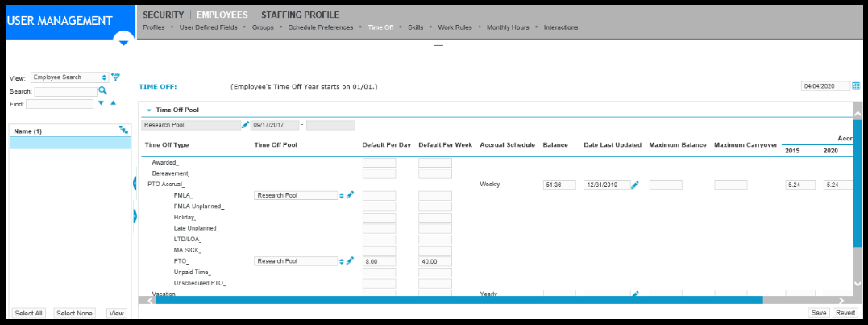Click the Select None button

click(75, 313)
